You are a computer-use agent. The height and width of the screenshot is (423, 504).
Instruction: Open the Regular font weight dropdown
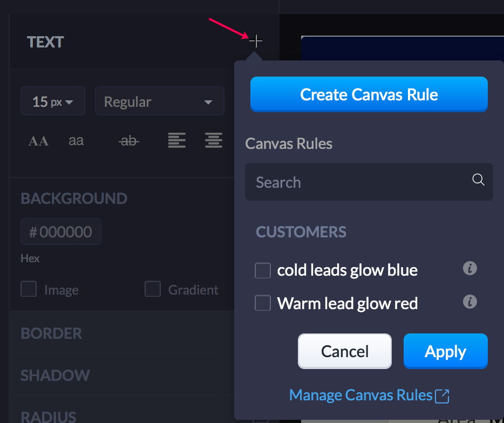point(159,101)
